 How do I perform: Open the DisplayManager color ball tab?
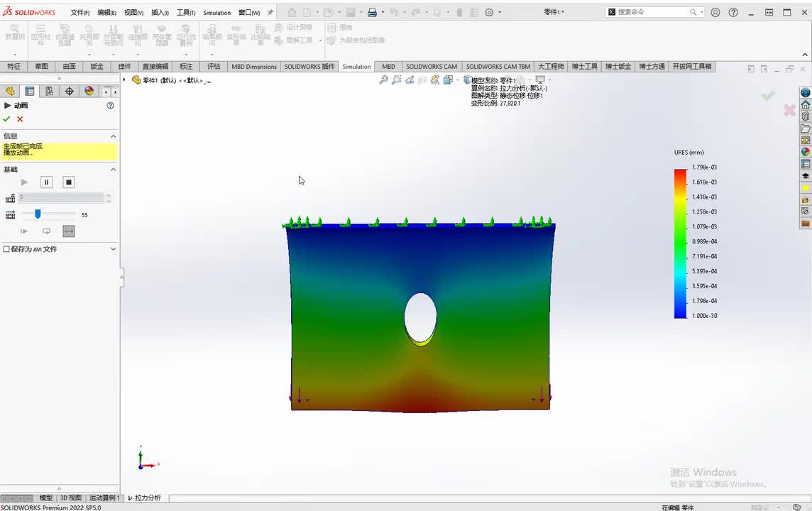point(89,91)
